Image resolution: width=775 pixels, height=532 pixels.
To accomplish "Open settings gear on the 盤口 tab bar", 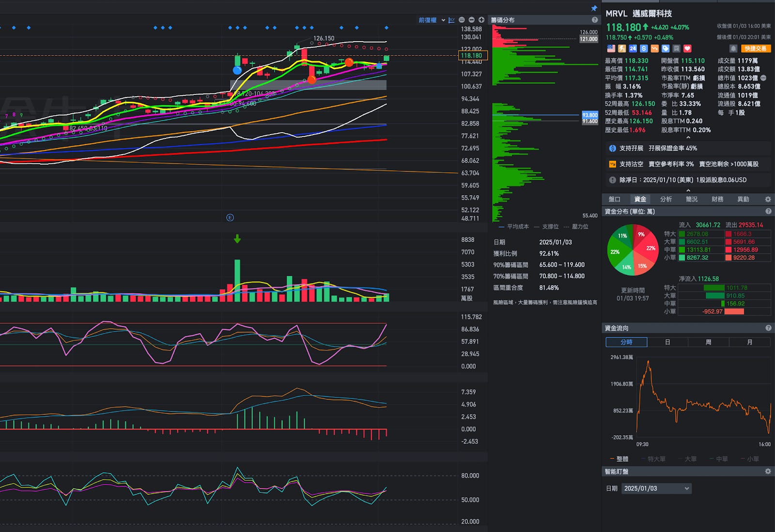I will tap(768, 199).
